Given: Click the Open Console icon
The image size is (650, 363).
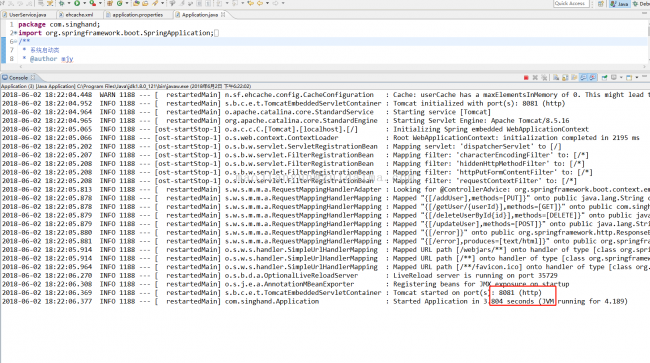Looking at the screenshot, I should click(629, 78).
